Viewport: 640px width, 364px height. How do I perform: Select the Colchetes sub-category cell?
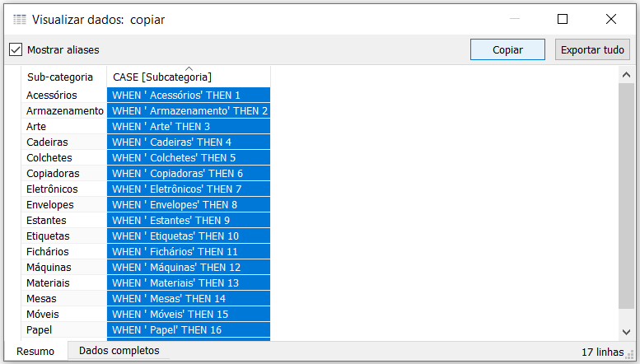click(64, 157)
